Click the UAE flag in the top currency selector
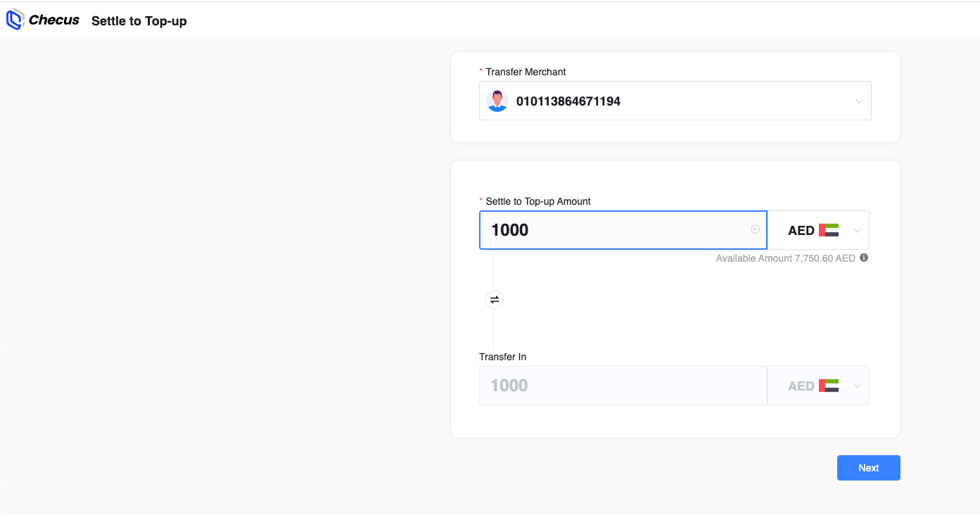The height and width of the screenshot is (515, 980). 829,230
